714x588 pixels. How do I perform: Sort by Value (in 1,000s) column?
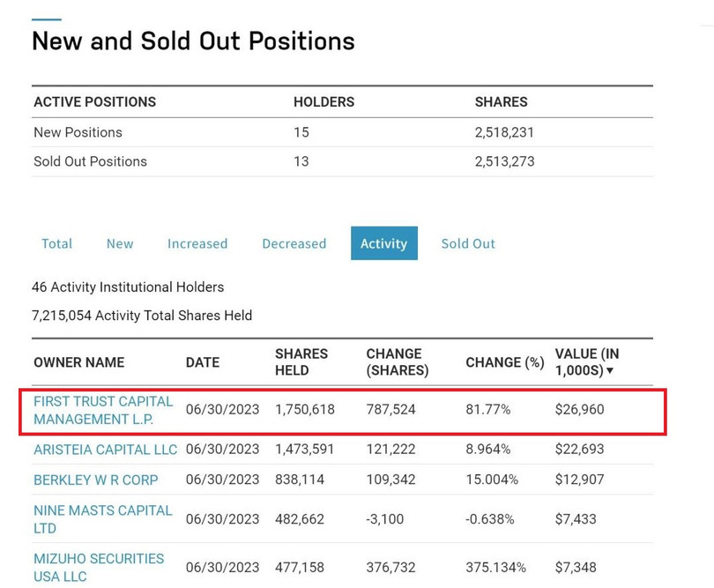pos(586,361)
